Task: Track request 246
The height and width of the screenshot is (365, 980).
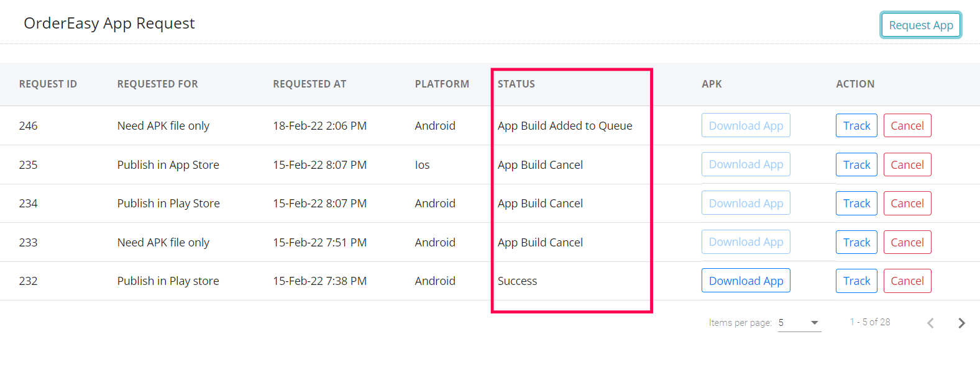Action: (x=856, y=125)
